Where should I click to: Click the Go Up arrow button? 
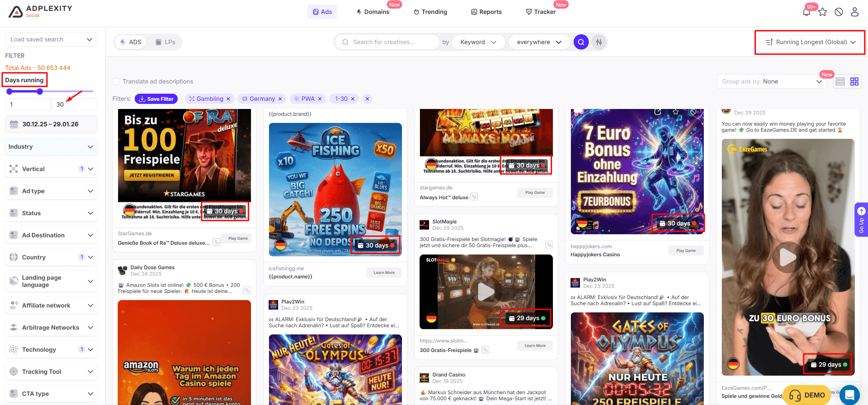[861, 211]
